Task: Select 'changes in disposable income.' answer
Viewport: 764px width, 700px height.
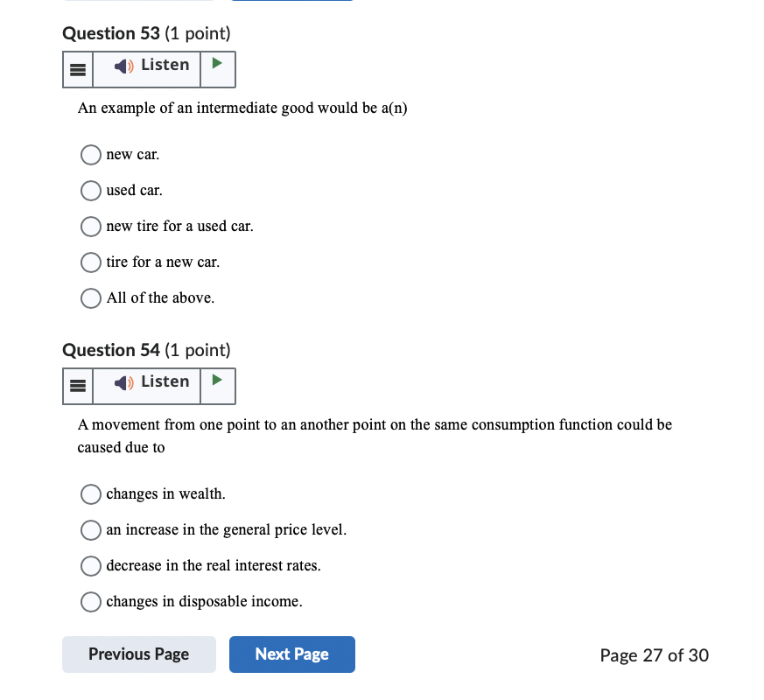Action: click(x=90, y=602)
